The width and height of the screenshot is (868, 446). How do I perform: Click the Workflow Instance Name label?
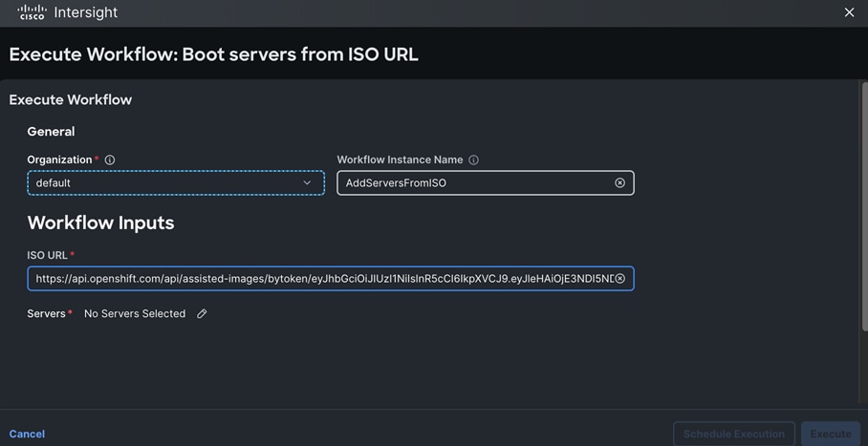pyautogui.click(x=400, y=159)
